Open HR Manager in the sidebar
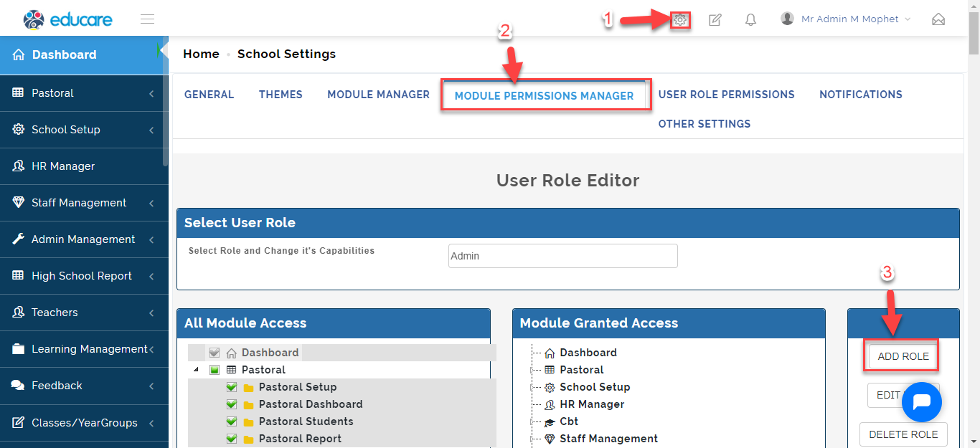 pos(84,166)
